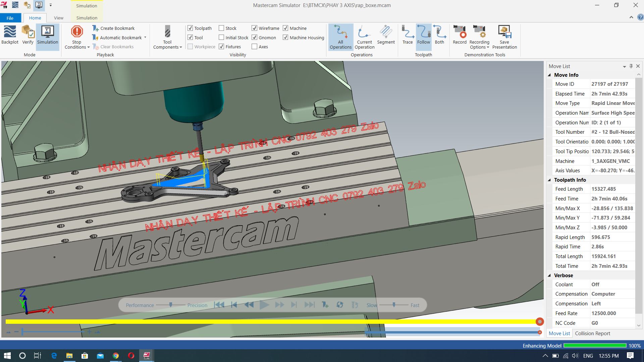
Task: Switch to the Collision Report tab
Action: [x=592, y=333]
